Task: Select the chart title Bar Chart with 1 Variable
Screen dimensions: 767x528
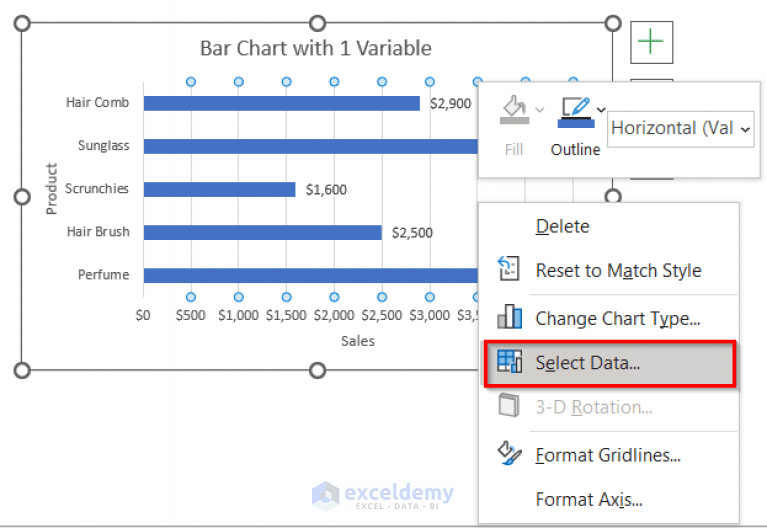Action: pyautogui.click(x=316, y=48)
